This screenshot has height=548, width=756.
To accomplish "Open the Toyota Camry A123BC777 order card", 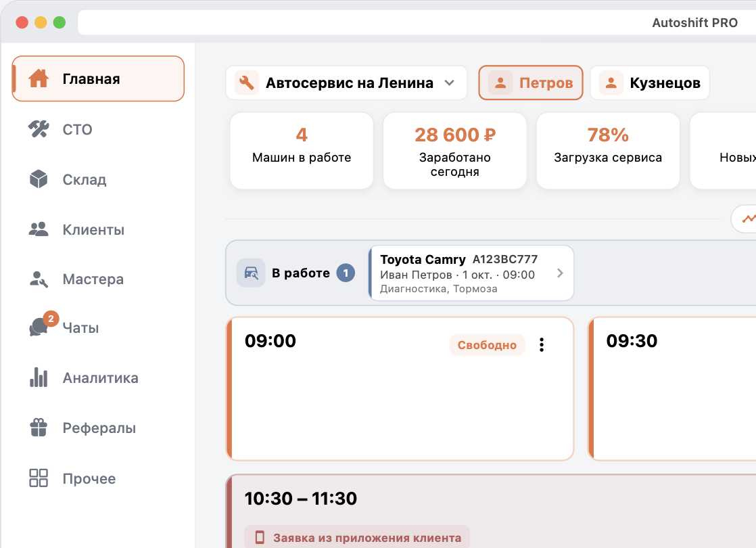I will 471,273.
